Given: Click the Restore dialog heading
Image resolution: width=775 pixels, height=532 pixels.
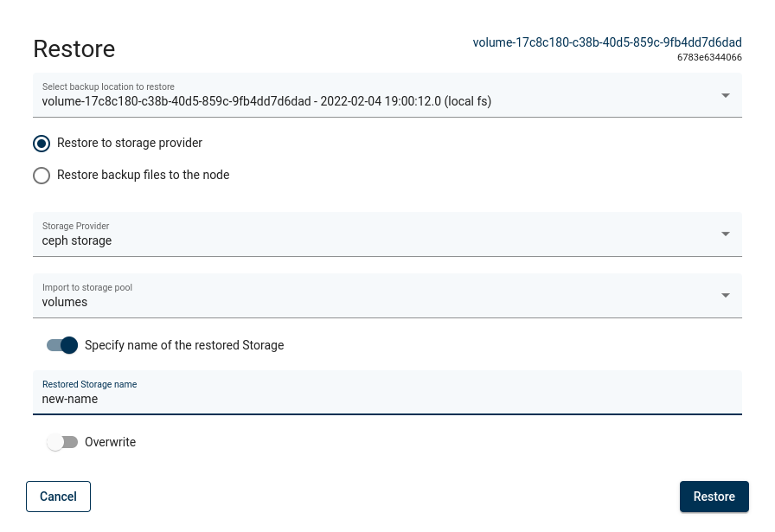Looking at the screenshot, I should pos(74,49).
